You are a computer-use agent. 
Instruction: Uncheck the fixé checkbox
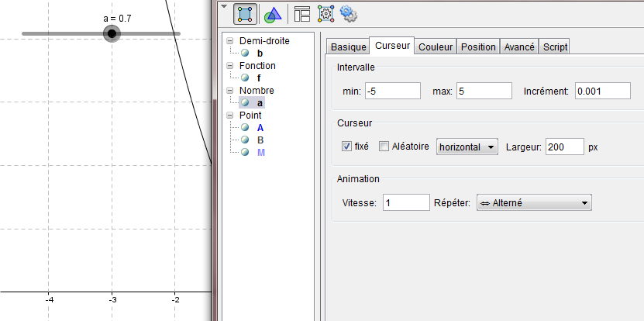point(346,147)
